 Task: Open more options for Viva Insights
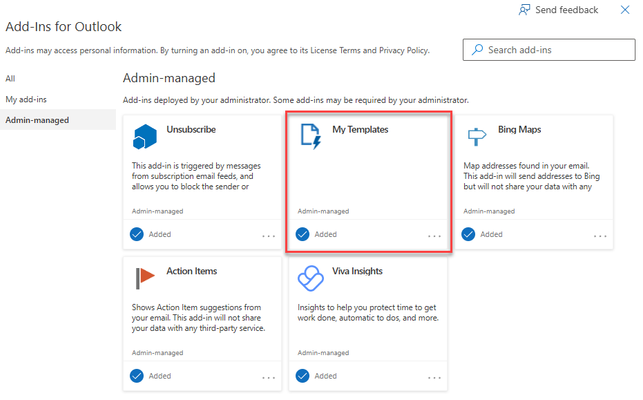434,377
